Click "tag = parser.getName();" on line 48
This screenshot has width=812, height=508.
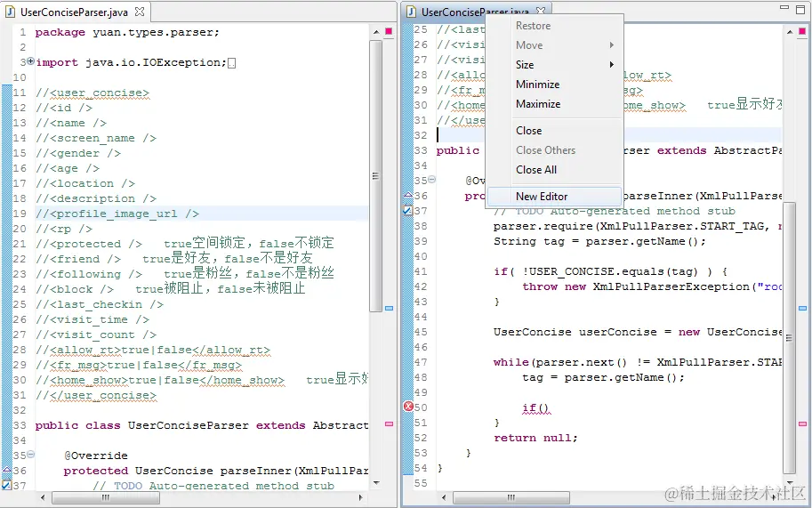[x=603, y=377]
